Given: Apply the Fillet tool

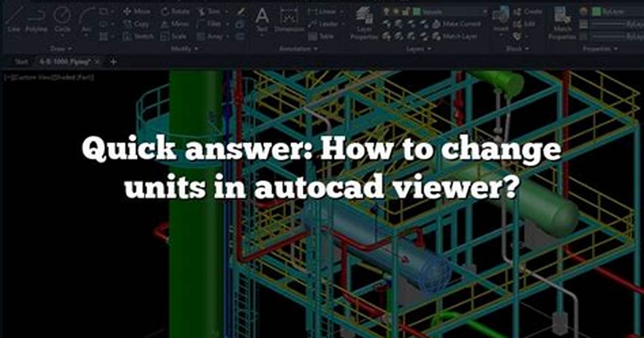Looking at the screenshot, I should pyautogui.click(x=210, y=24).
